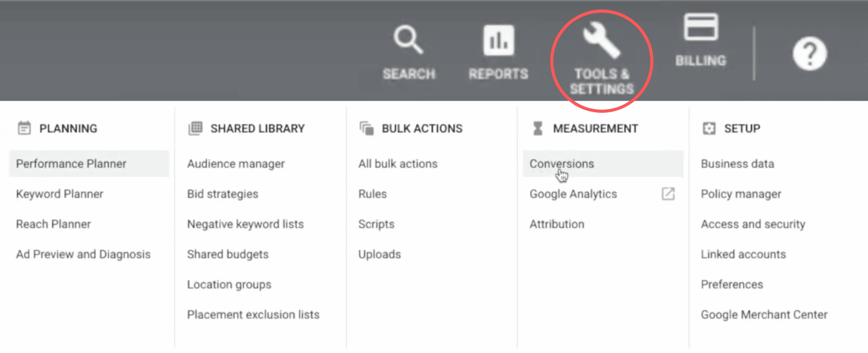Click the Help question mark icon
Image resolution: width=868 pixels, height=353 pixels.
(810, 54)
